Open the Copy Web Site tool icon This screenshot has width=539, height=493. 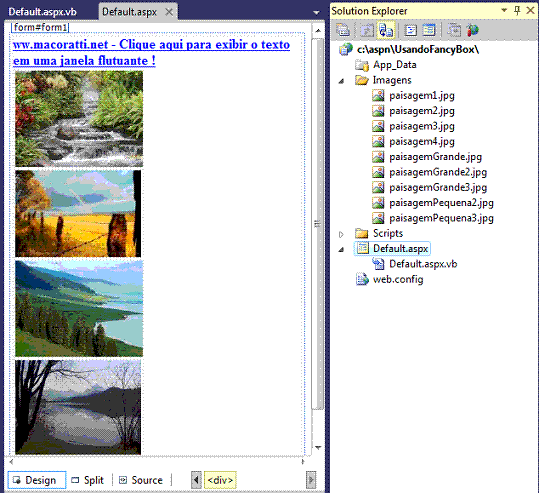click(x=454, y=30)
